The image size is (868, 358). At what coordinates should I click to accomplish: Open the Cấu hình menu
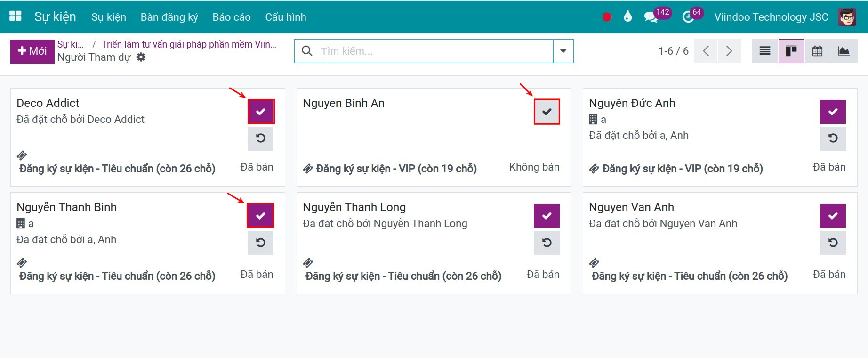pos(286,17)
